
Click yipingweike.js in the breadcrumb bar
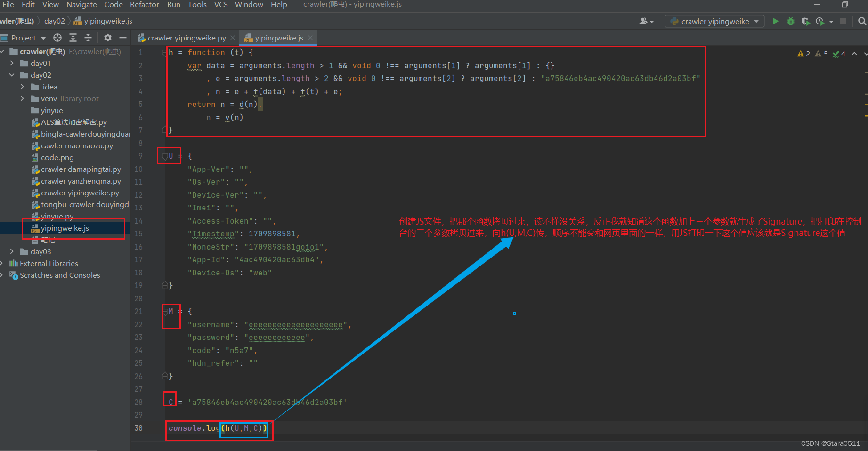104,21
